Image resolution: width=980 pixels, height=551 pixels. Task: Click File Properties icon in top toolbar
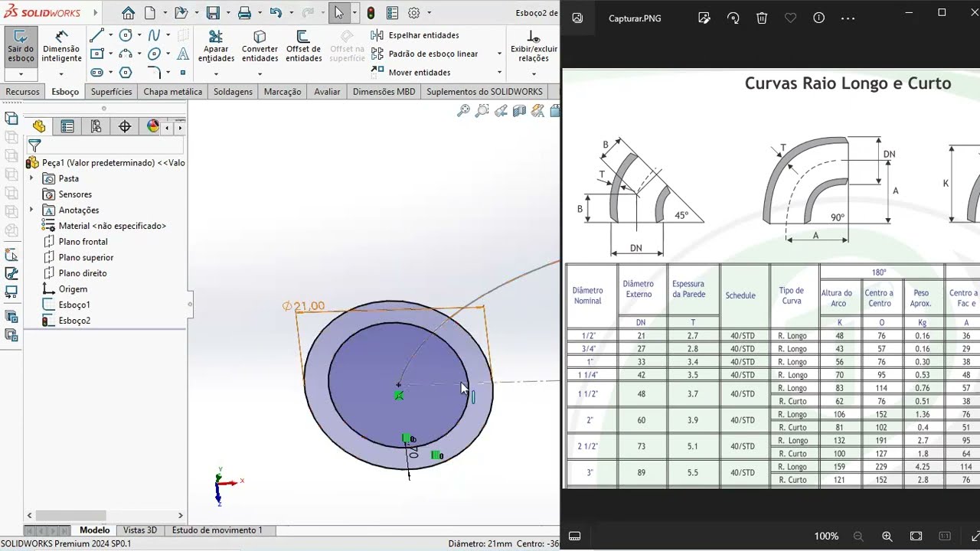tap(392, 13)
